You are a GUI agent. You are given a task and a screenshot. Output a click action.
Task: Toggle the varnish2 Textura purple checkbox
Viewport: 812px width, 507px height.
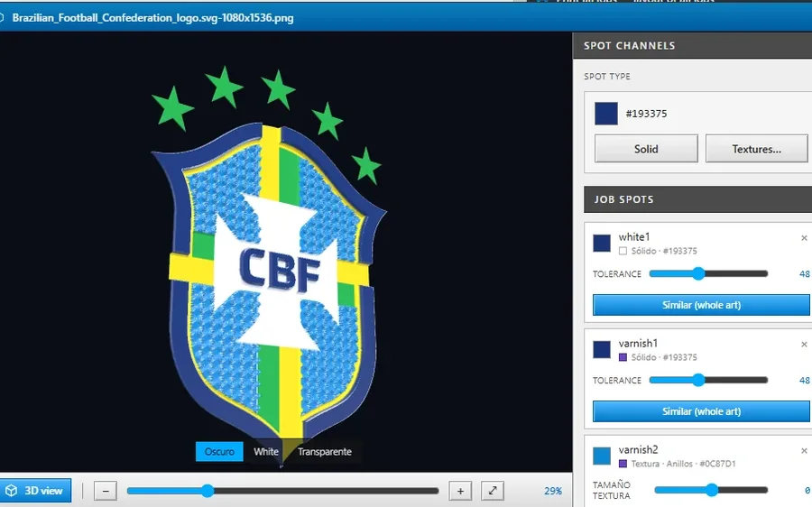coord(623,464)
